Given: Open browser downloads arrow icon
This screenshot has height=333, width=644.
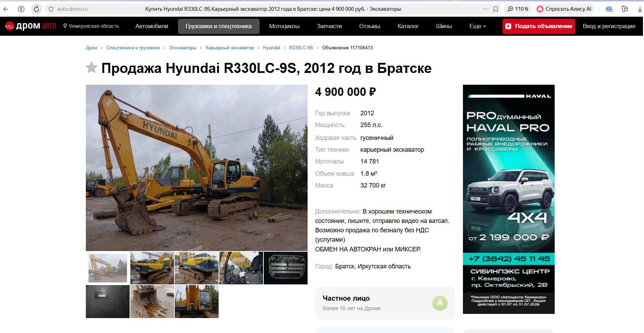Looking at the screenshot, I should tap(640, 9).
